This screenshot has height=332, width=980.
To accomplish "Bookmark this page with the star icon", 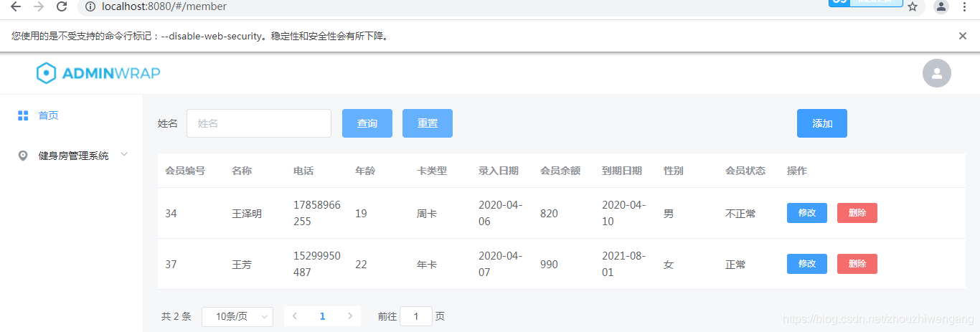I will coord(913,6).
